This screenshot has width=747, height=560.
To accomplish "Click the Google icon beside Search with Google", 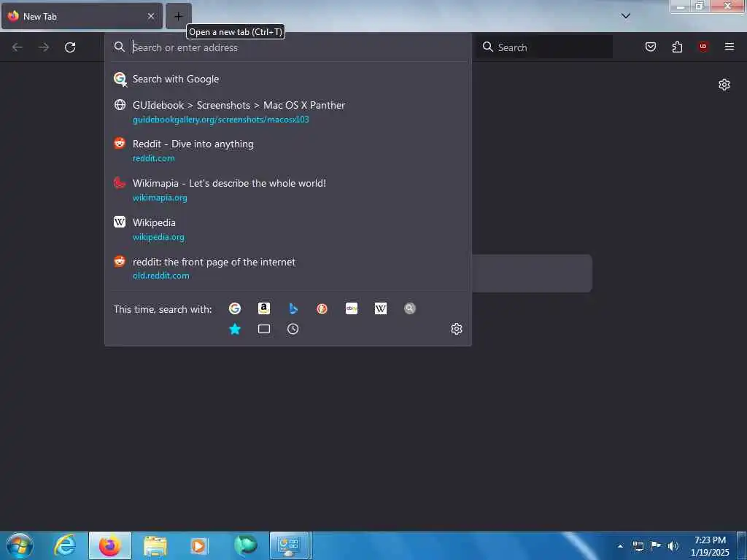I will click(x=120, y=79).
